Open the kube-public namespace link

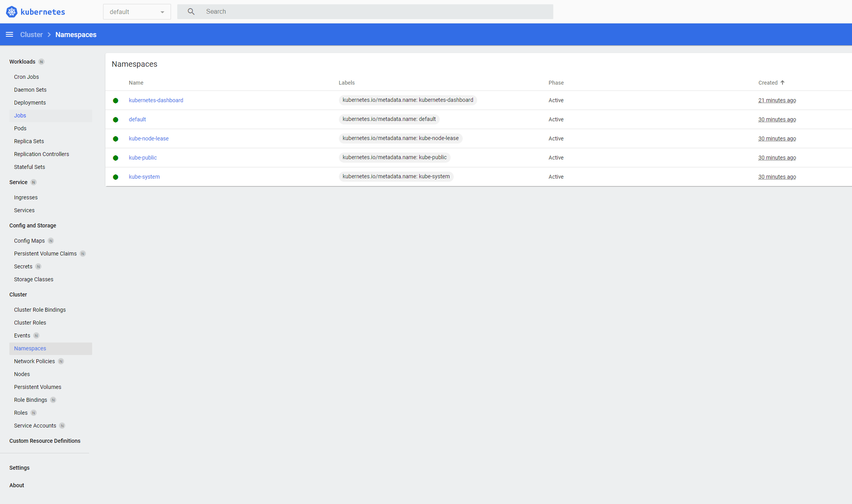[143, 158]
